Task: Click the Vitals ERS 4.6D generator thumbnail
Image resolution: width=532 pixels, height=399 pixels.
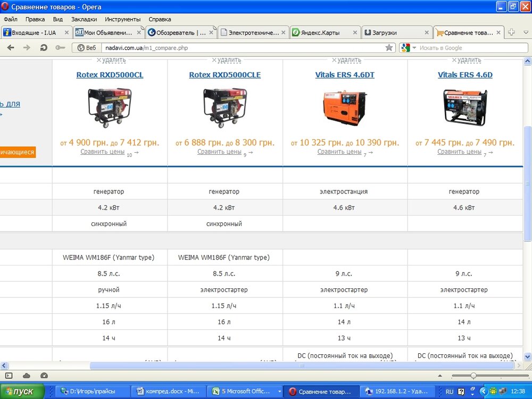Action: click(465, 107)
